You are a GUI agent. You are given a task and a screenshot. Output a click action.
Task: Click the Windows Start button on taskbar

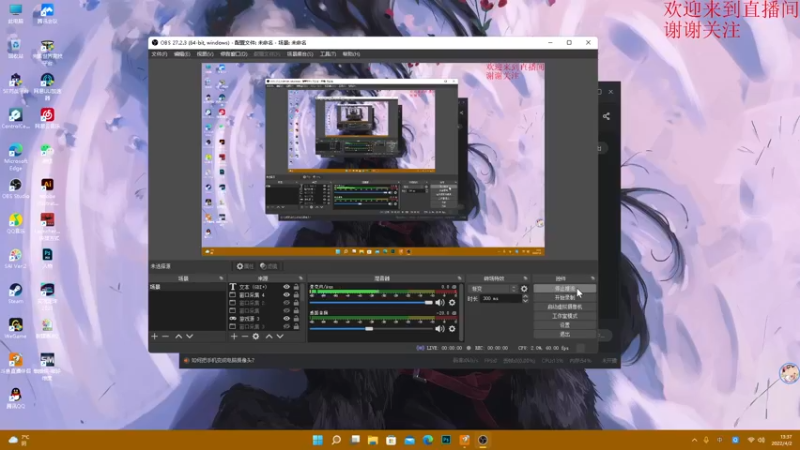[316, 440]
